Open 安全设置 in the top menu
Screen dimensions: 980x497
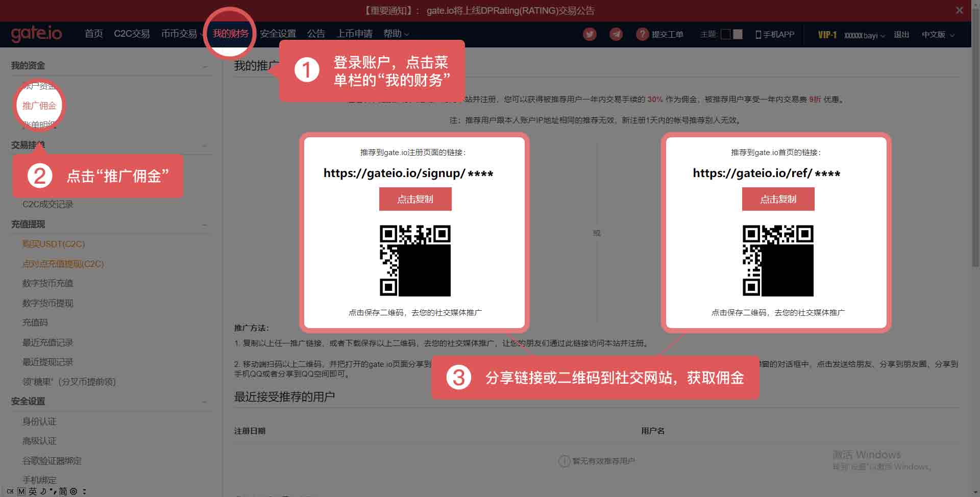pyautogui.click(x=278, y=34)
